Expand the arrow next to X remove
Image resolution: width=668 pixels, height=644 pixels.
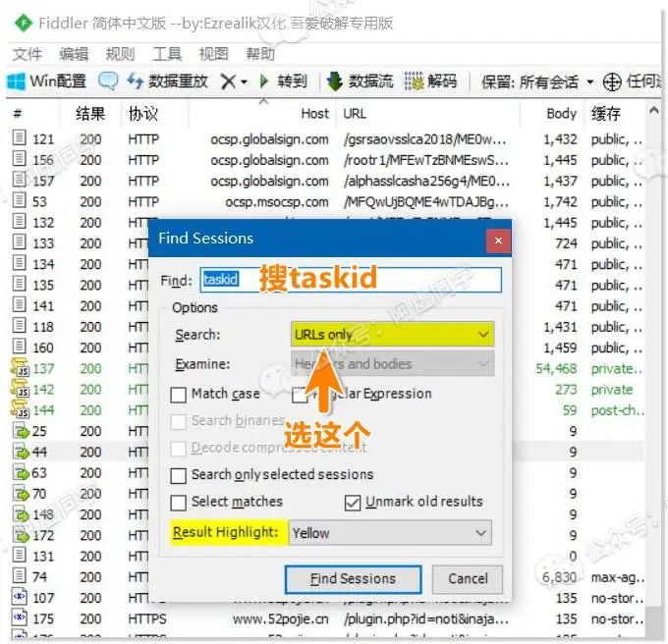click(x=244, y=81)
